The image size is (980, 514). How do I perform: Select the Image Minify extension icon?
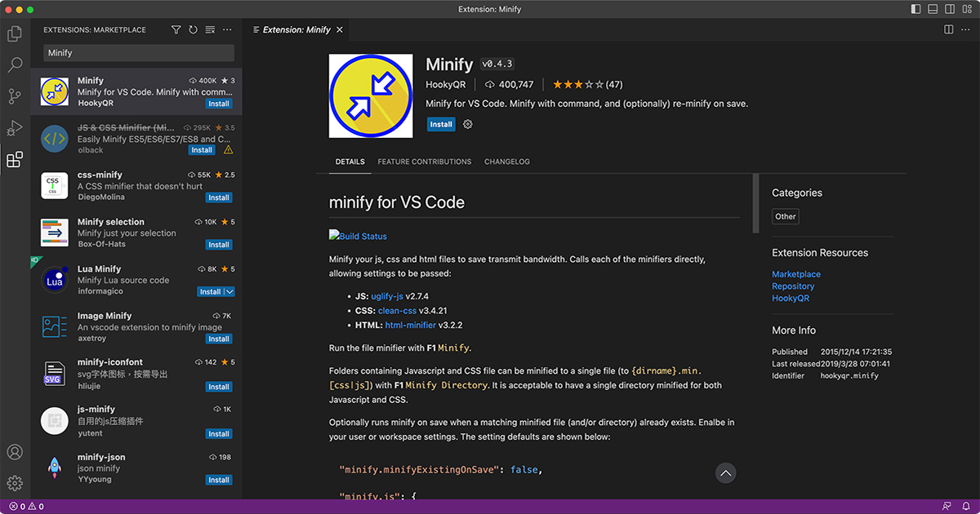(x=55, y=326)
